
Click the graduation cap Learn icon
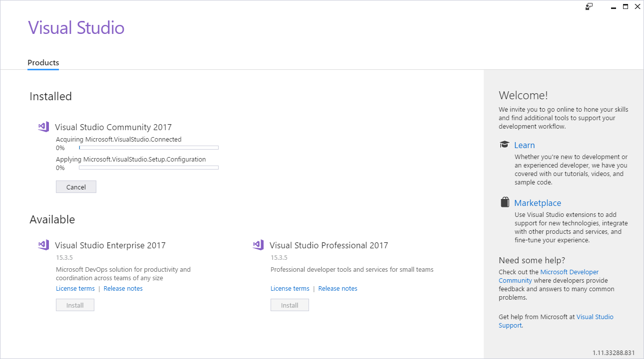(x=504, y=145)
